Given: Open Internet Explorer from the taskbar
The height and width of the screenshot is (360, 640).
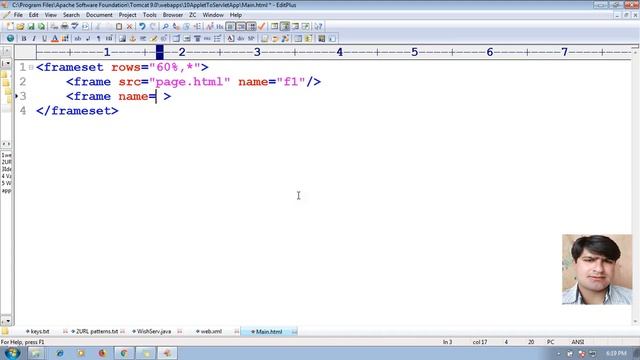Looking at the screenshot, I should click(x=60, y=353).
